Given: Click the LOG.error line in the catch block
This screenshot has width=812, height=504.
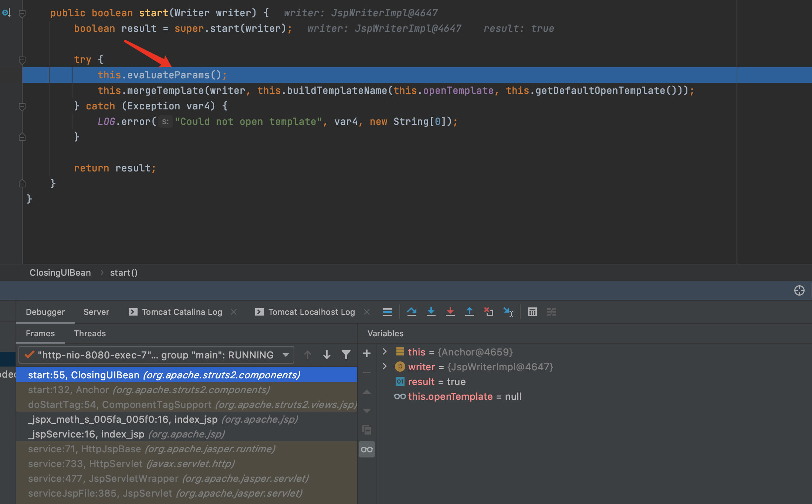Looking at the screenshot, I should point(277,122).
